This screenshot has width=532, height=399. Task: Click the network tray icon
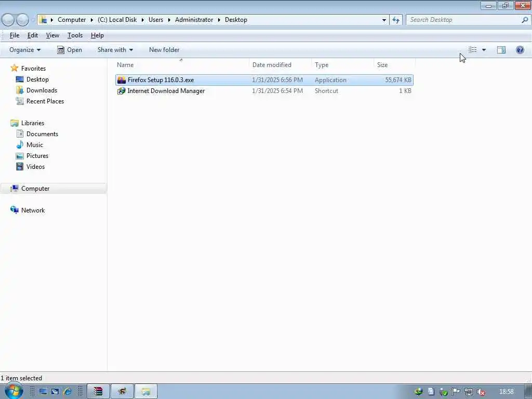pos(468,392)
